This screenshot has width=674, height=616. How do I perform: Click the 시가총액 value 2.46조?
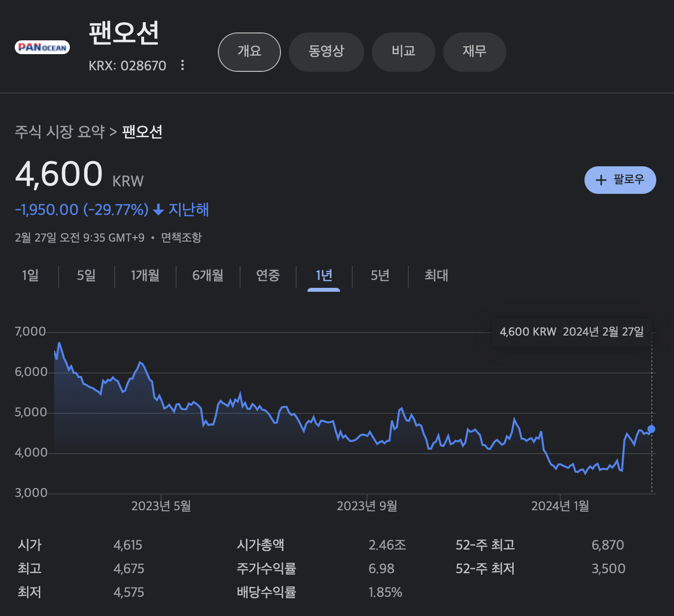coord(387,545)
